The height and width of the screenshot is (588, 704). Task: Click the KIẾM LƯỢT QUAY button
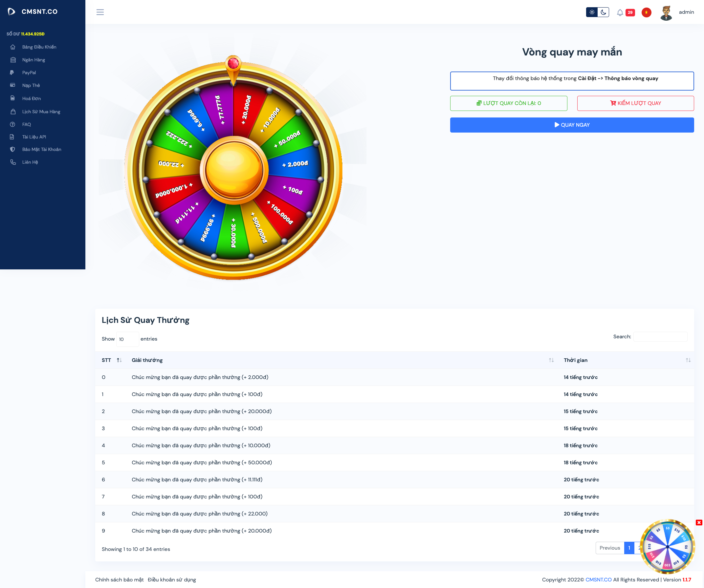coord(635,103)
